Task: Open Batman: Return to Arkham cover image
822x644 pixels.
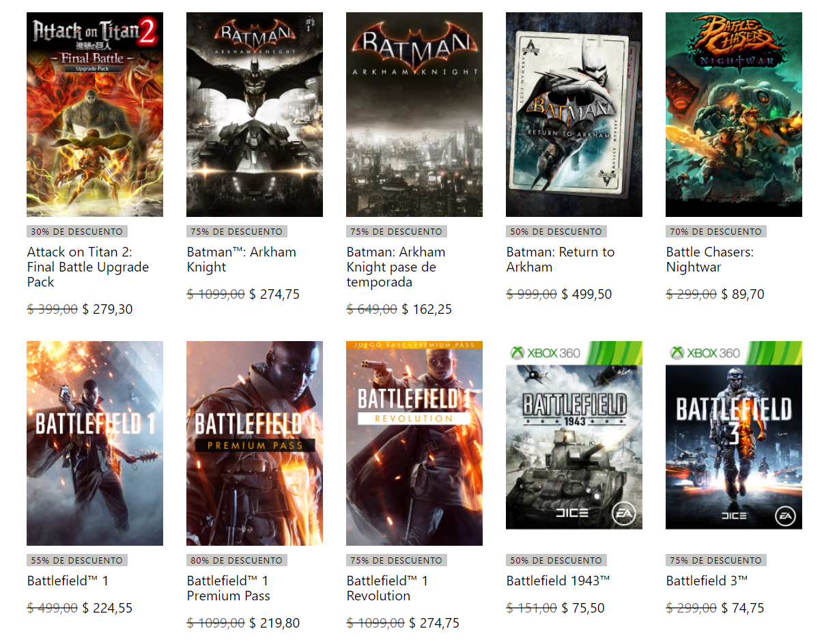Action: click(574, 115)
